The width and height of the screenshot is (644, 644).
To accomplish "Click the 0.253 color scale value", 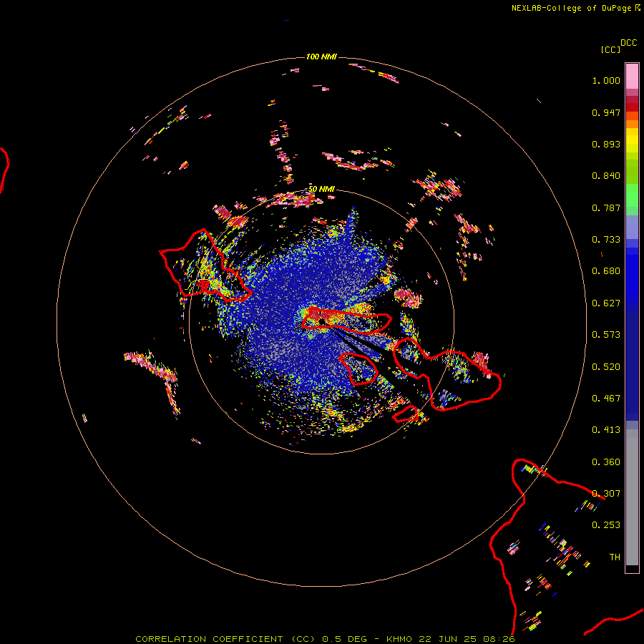I will (606, 525).
